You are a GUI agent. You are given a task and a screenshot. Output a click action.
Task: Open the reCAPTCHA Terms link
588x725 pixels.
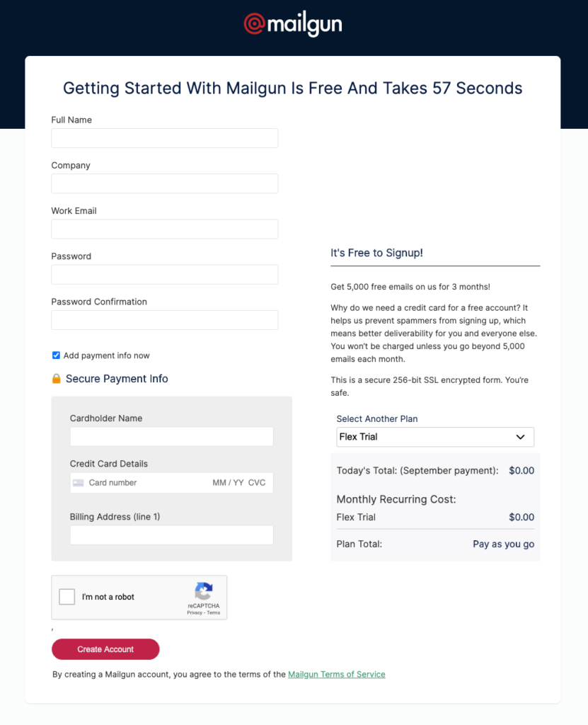[214, 612]
